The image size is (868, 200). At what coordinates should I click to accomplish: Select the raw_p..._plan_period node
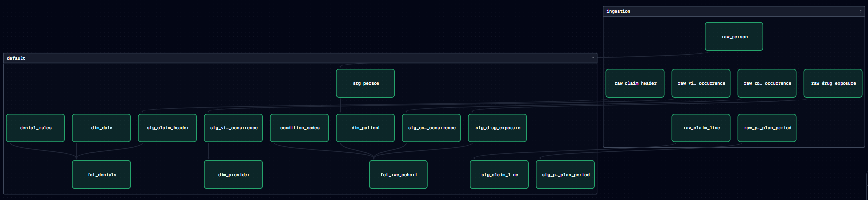(767, 128)
